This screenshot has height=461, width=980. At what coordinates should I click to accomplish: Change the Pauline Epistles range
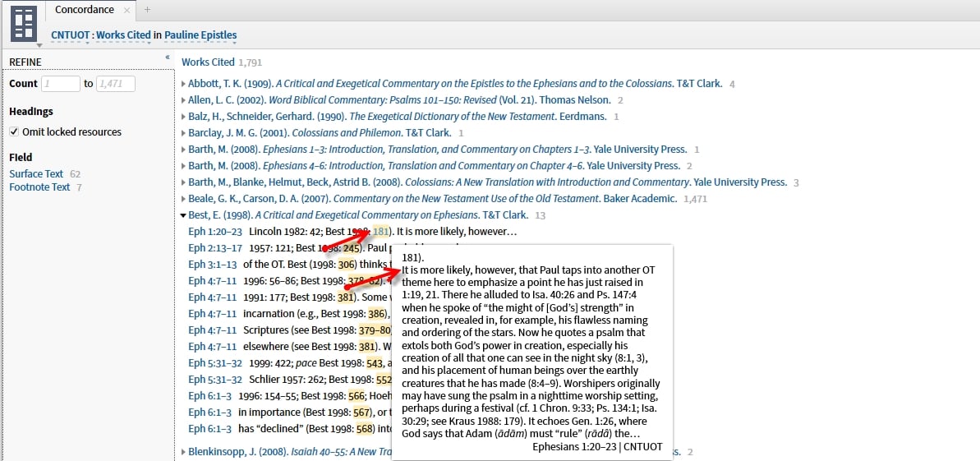point(200,35)
